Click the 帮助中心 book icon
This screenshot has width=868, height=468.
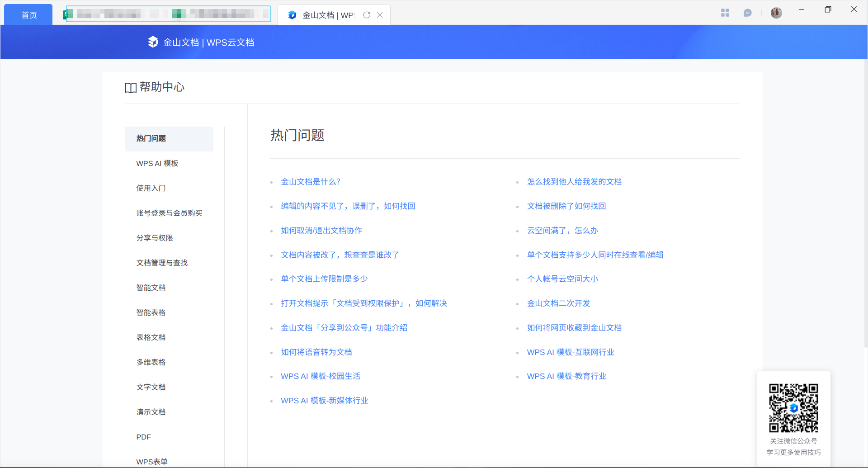coord(131,87)
